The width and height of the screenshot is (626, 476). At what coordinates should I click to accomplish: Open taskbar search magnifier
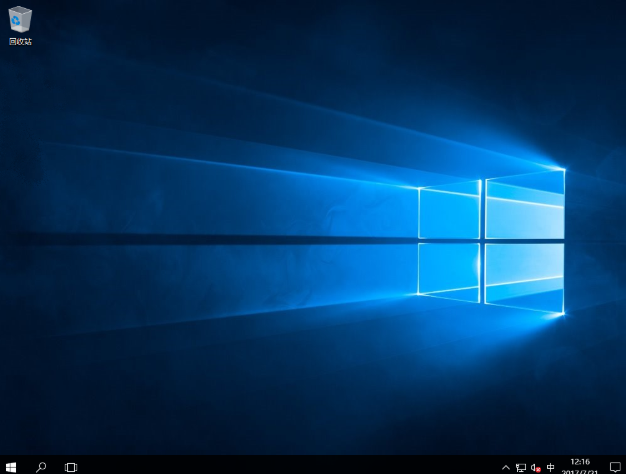[x=41, y=467]
